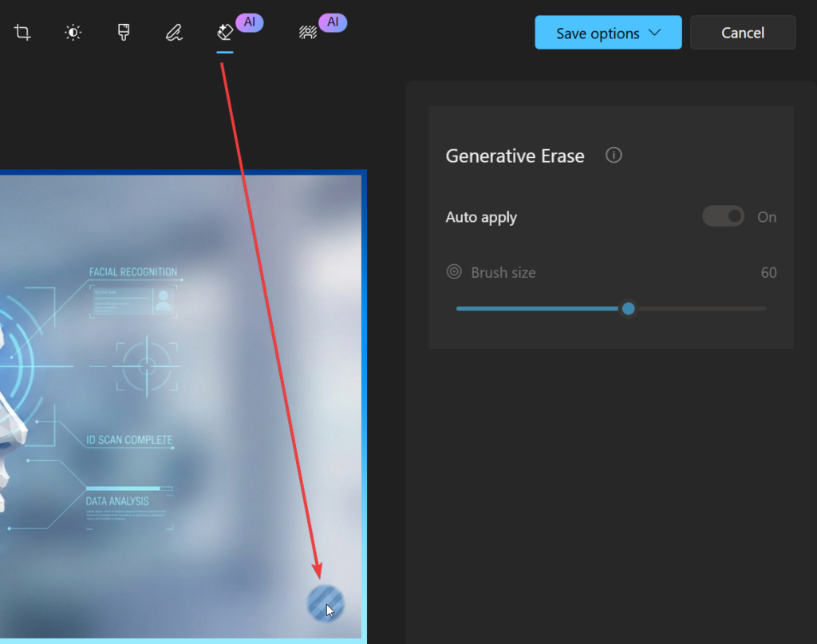Viewport: 817px width, 644px height.
Task: Click the Save options button
Action: coord(597,33)
